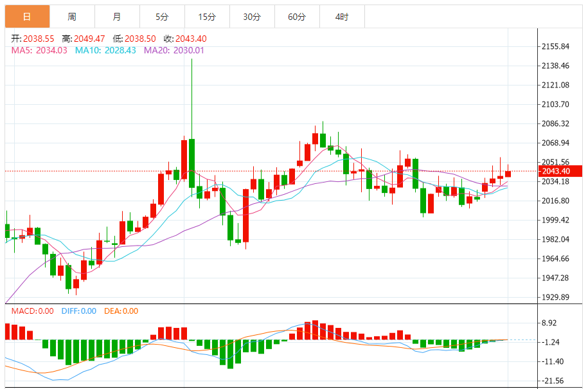Click the 1964.66 price axis label

(555, 258)
